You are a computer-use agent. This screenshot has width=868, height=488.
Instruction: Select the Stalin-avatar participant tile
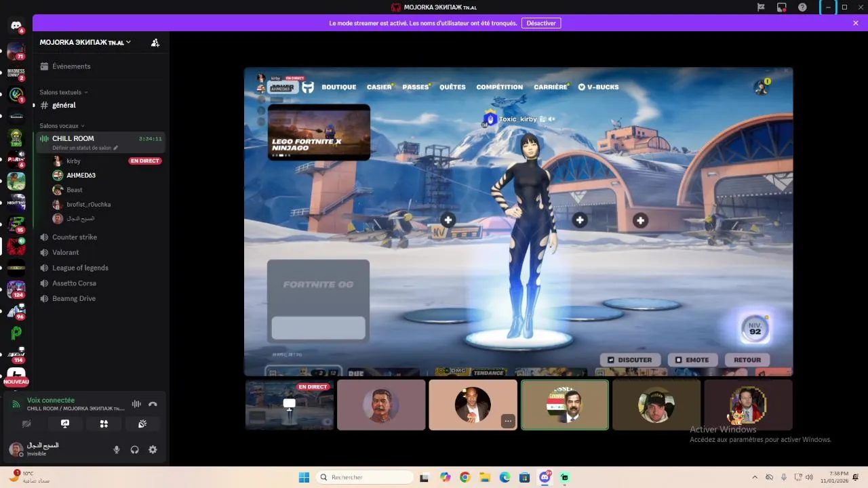[x=381, y=405]
